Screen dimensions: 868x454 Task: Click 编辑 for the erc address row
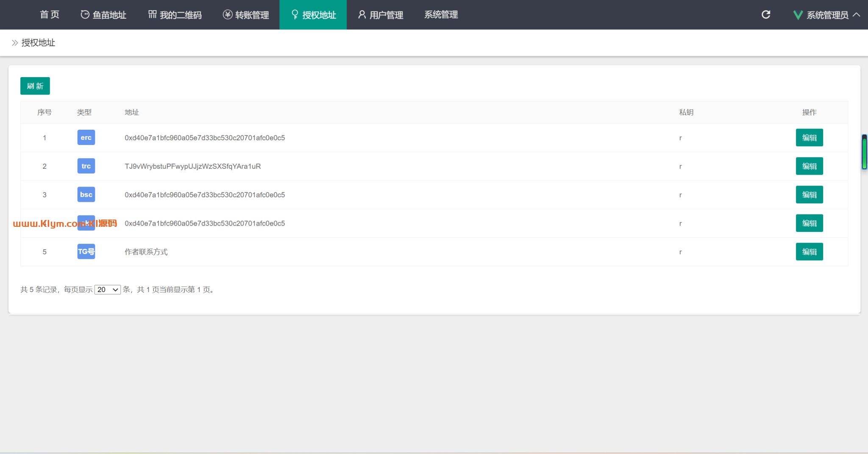coord(809,138)
